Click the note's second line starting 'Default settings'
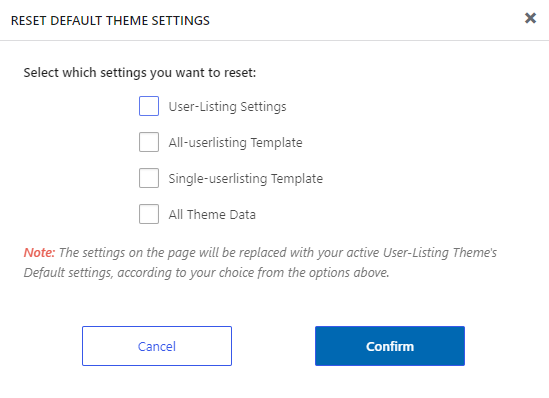 pos(207,273)
